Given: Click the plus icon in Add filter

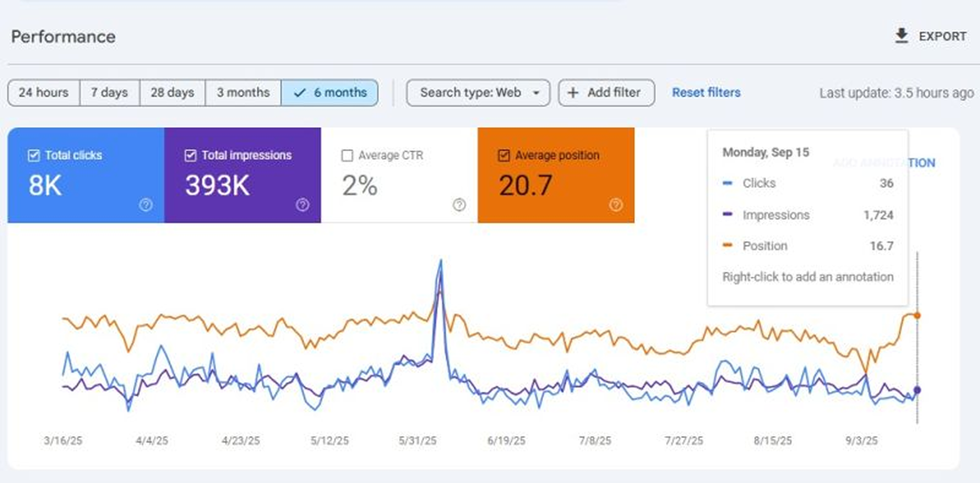Looking at the screenshot, I should pos(573,93).
